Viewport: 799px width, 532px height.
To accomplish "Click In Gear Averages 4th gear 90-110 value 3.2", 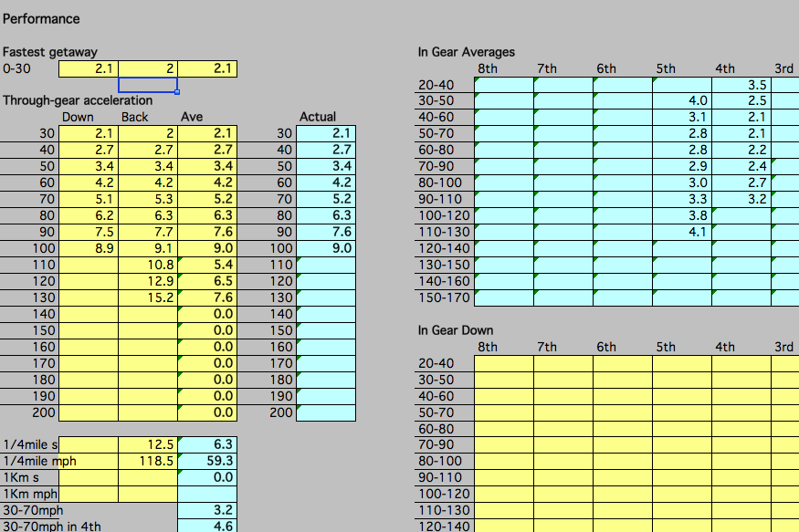I will pos(741,199).
